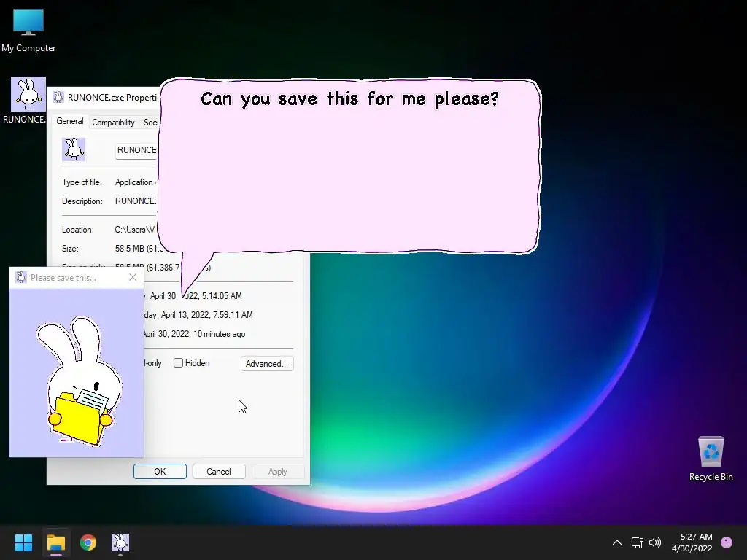747x560 pixels.
Task: Click the bunny app taskbar icon
Action: [x=120, y=542]
